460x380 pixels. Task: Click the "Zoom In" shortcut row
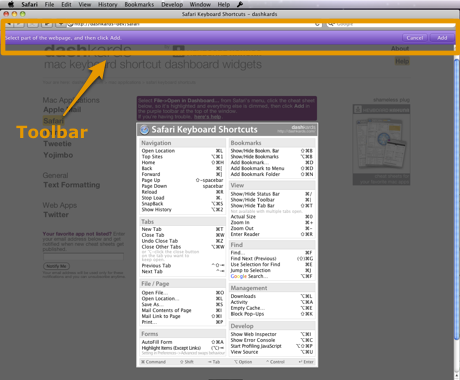272,222
